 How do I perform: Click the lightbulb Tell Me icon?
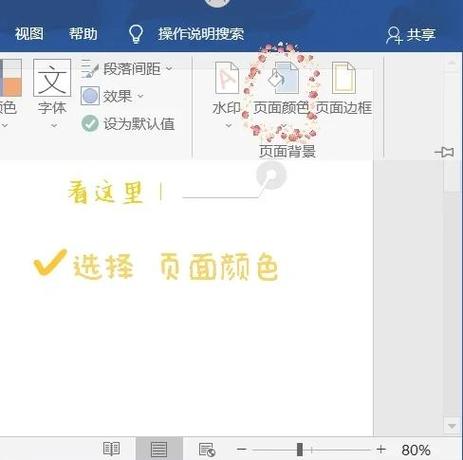[x=136, y=34]
